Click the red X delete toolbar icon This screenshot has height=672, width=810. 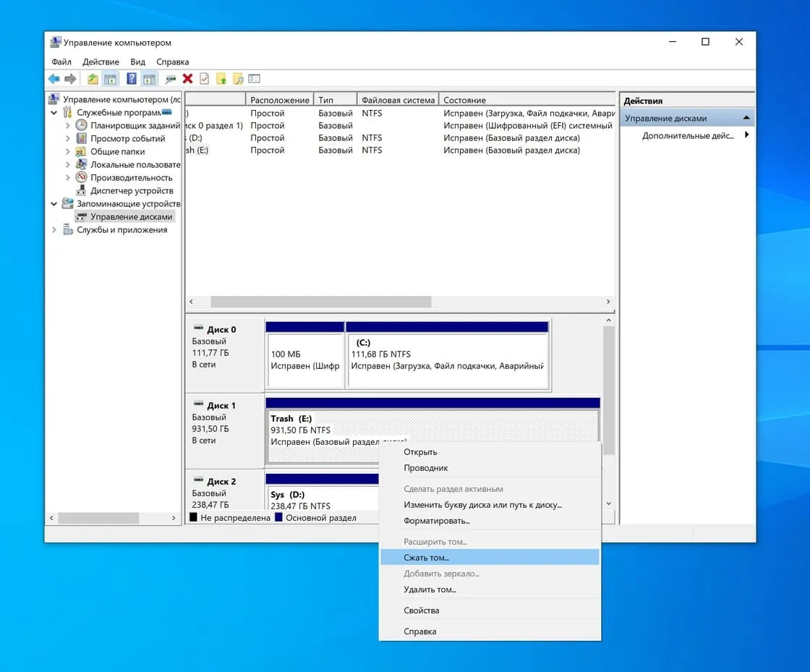tap(187, 79)
